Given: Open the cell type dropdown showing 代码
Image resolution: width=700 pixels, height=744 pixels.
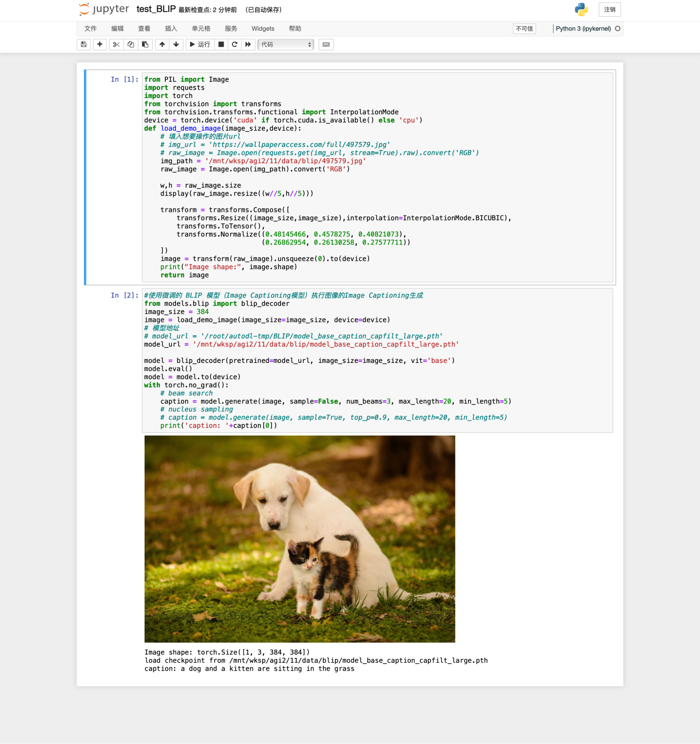Looking at the screenshot, I should coord(286,44).
